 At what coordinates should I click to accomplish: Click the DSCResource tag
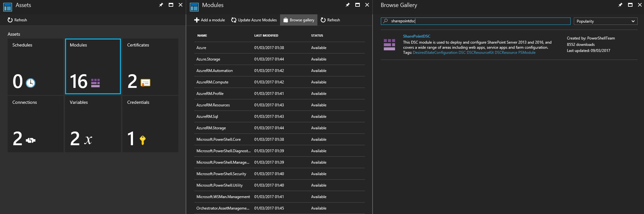coord(506,53)
